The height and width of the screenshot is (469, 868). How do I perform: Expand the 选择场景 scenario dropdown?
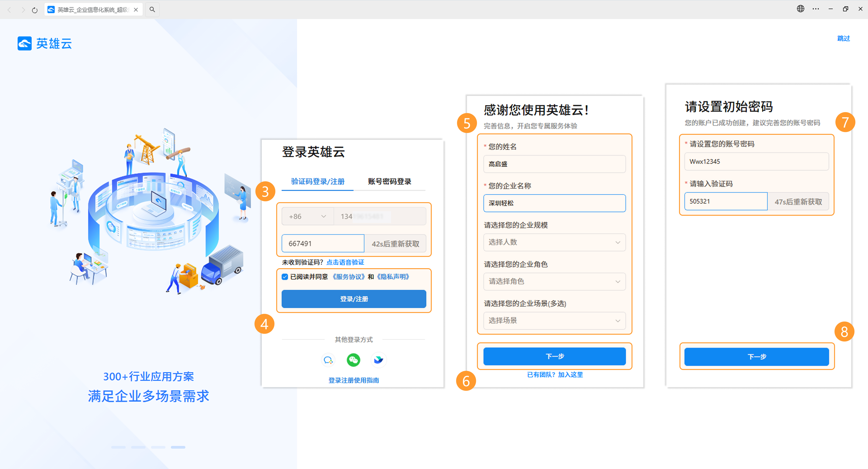pyautogui.click(x=555, y=320)
